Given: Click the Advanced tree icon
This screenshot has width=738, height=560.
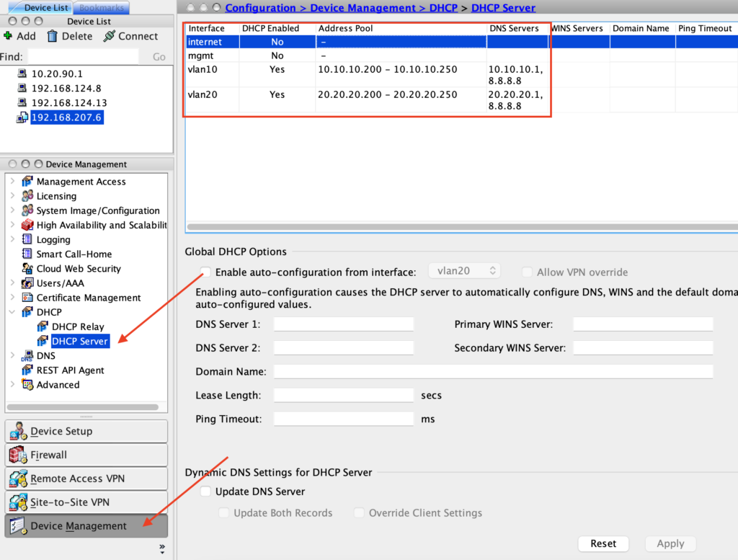Looking at the screenshot, I should click(x=27, y=385).
